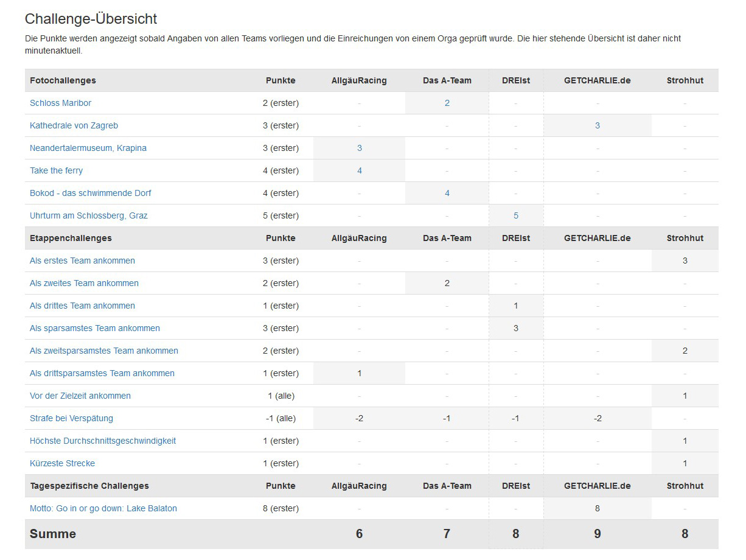Click DREIst score 3 for Als sparsamstes Team ankommen
This screenshot has height=560, width=746.
[x=516, y=328]
